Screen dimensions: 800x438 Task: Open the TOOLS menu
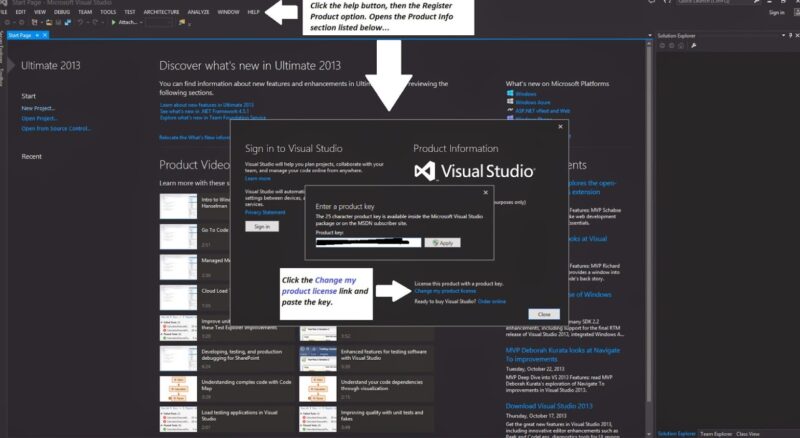pos(108,12)
